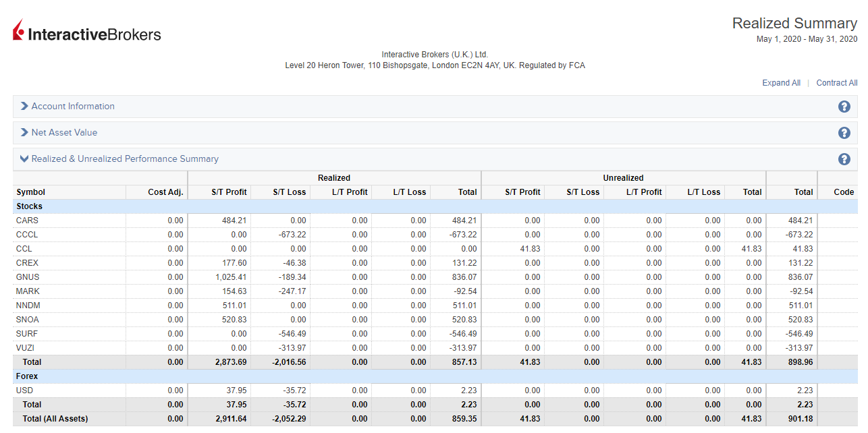Open help icon for Realized & Unrealized Performance Summary
This screenshot has height=433, width=868.
coord(844,159)
